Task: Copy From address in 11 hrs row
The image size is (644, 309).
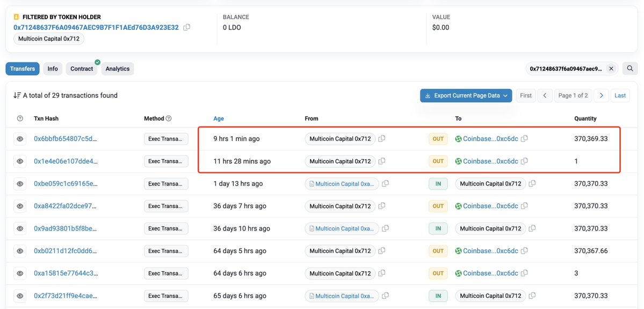Action: 381,161
